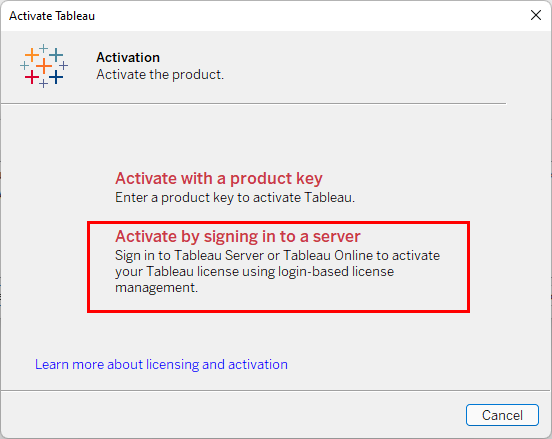This screenshot has width=552, height=439.
Task: Click the Cancel button
Action: coord(502,415)
